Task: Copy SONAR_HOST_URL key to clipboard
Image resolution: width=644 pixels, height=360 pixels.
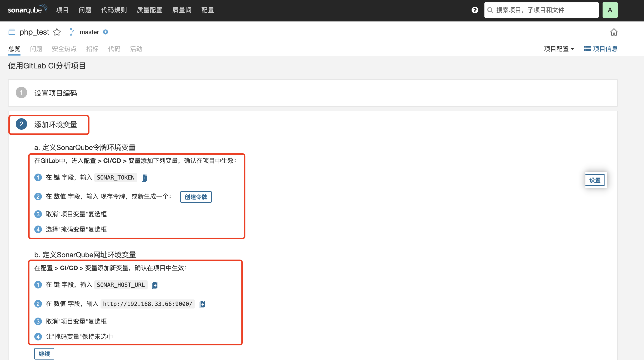Action: 155,285
